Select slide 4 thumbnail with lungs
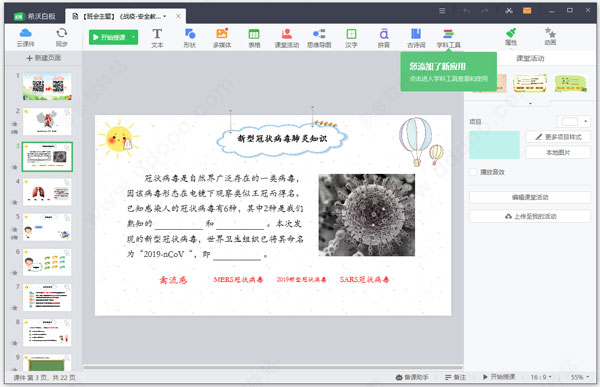The width and height of the screenshot is (600, 387). pyautogui.click(x=47, y=191)
